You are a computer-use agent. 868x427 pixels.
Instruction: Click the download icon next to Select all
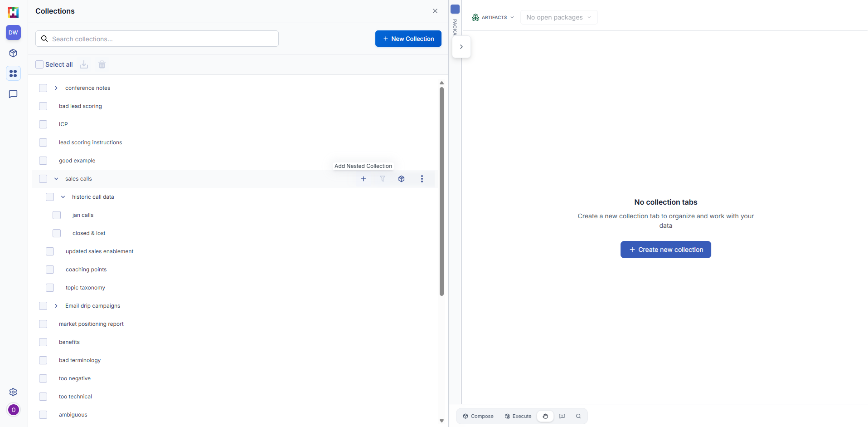[83, 64]
